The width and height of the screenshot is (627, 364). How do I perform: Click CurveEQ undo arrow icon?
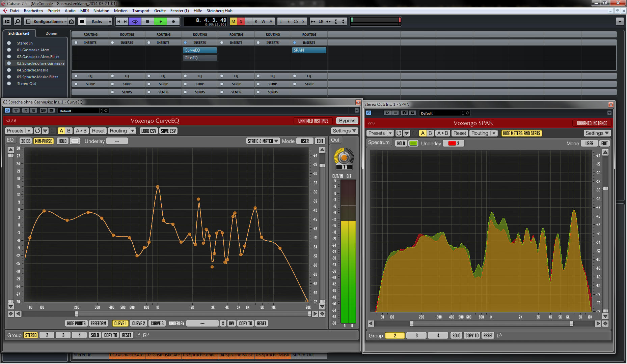click(x=37, y=131)
